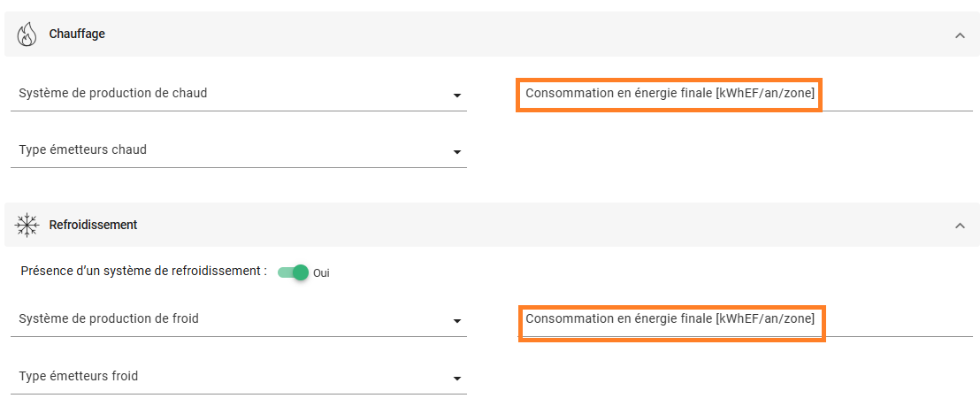Viewport: 980px width, 406px height.
Task: Click the arrow for Type émetteurs froid
Action: (x=457, y=379)
